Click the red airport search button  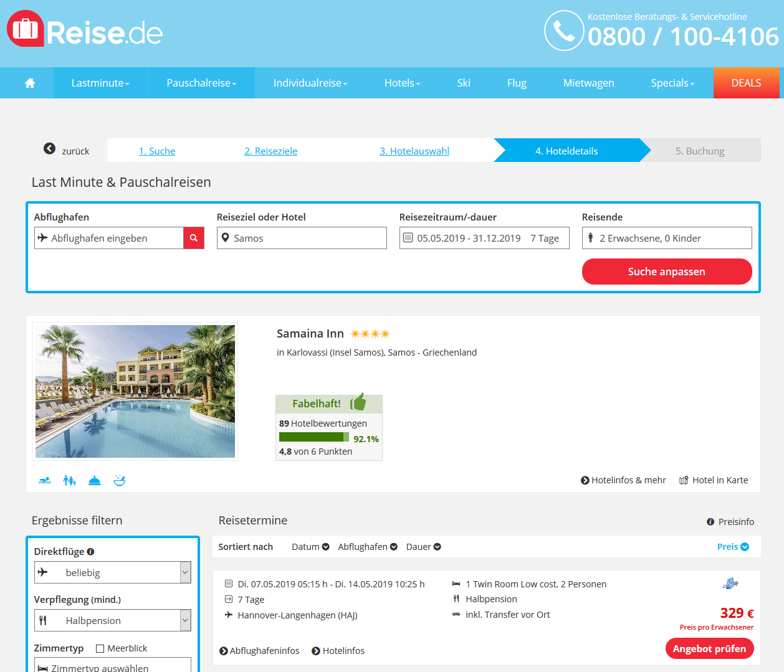click(194, 238)
